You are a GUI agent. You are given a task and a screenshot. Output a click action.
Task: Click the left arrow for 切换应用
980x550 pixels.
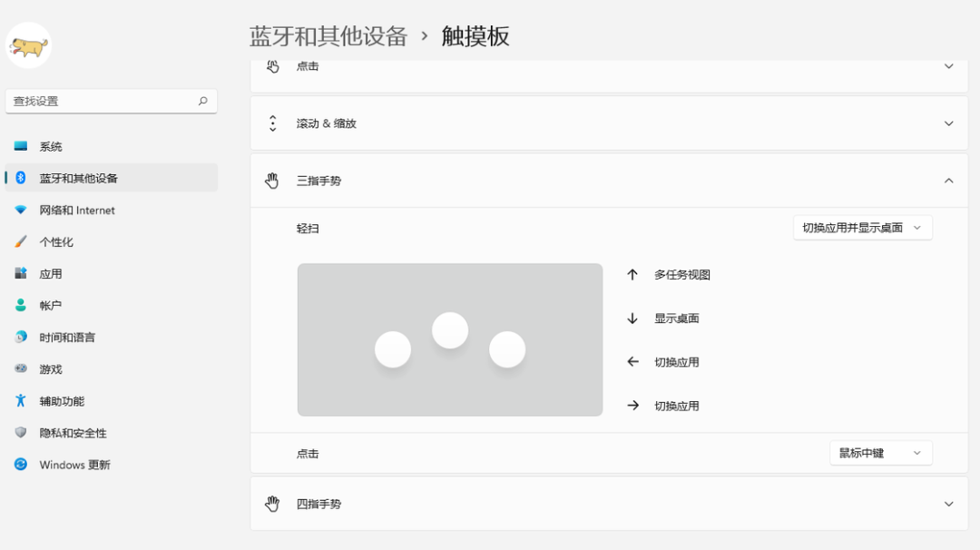click(x=632, y=362)
